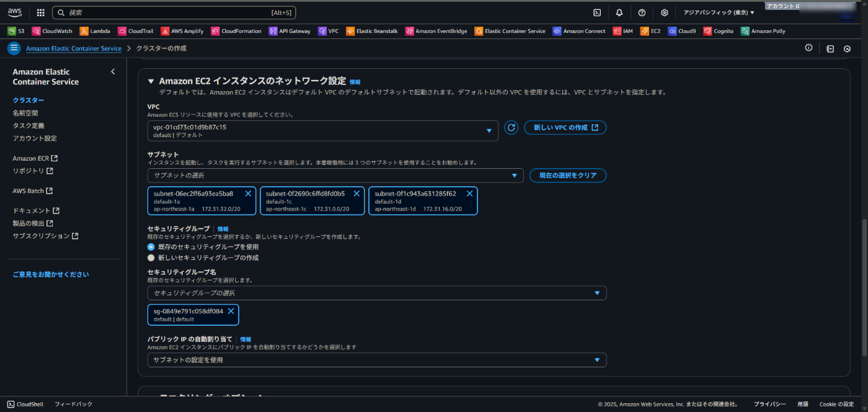This screenshot has height=412, width=868.
Task: Click ご意見をお聞かせください link
Action: point(51,274)
